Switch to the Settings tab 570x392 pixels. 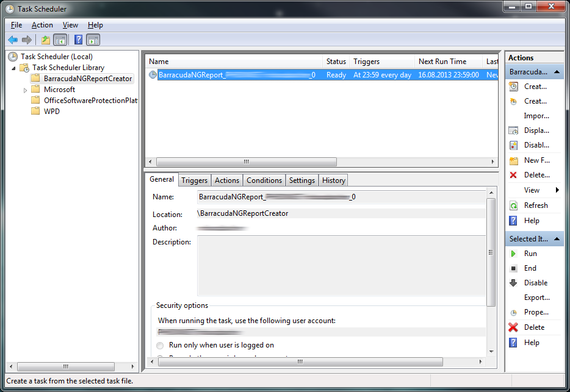301,180
